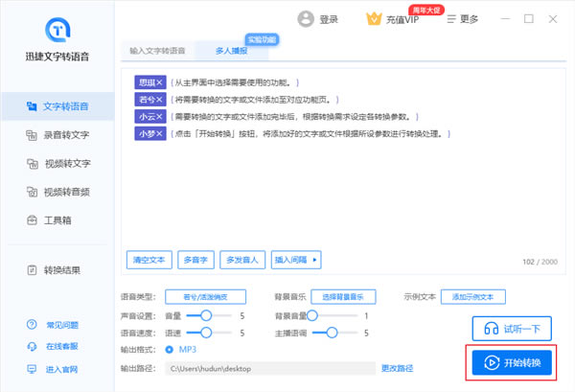Click text line starting 将需要转换的文字
Screen dimensions: 575x392
[x=255, y=100]
